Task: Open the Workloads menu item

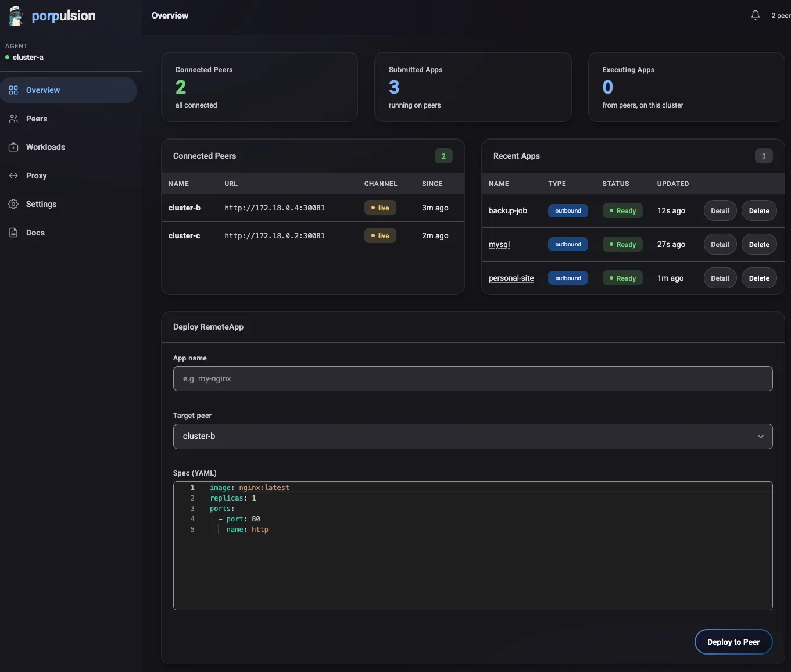Action: (x=45, y=147)
